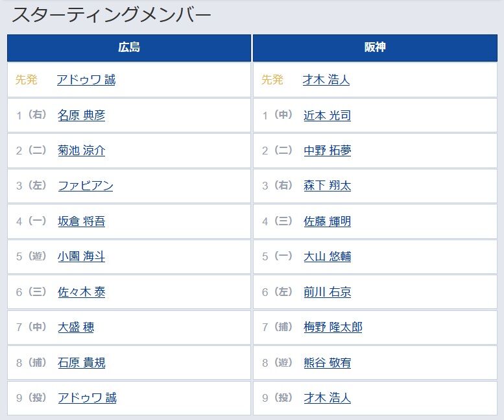Select 小園 海斗 shortstop link
This screenshot has width=504, height=420.
pyautogui.click(x=81, y=256)
